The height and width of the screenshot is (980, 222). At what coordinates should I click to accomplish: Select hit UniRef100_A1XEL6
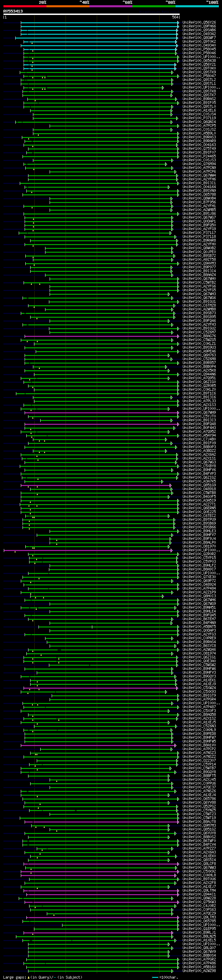[x=199, y=110]
